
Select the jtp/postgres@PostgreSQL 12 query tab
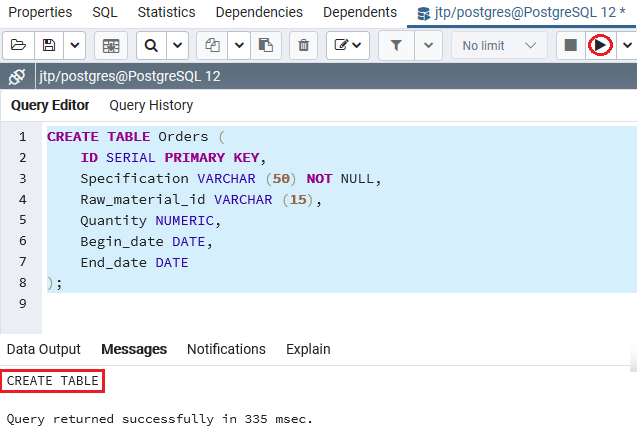click(x=521, y=13)
